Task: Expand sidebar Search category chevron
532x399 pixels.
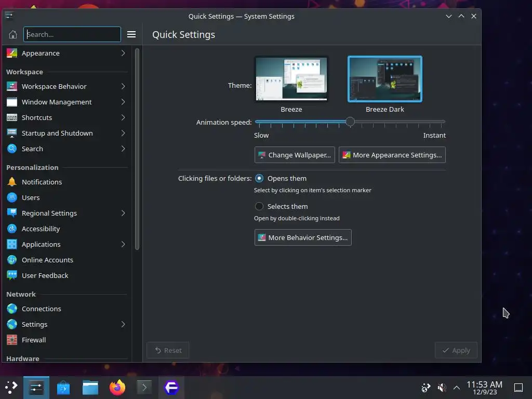Action: point(123,149)
